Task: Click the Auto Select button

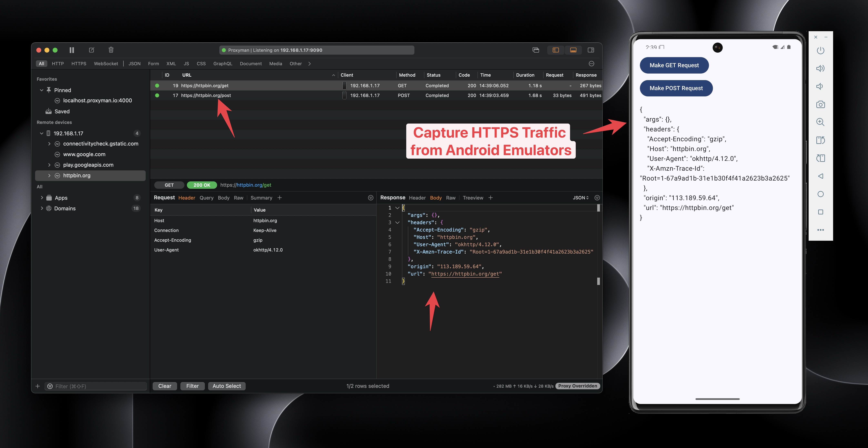Action: click(228, 386)
